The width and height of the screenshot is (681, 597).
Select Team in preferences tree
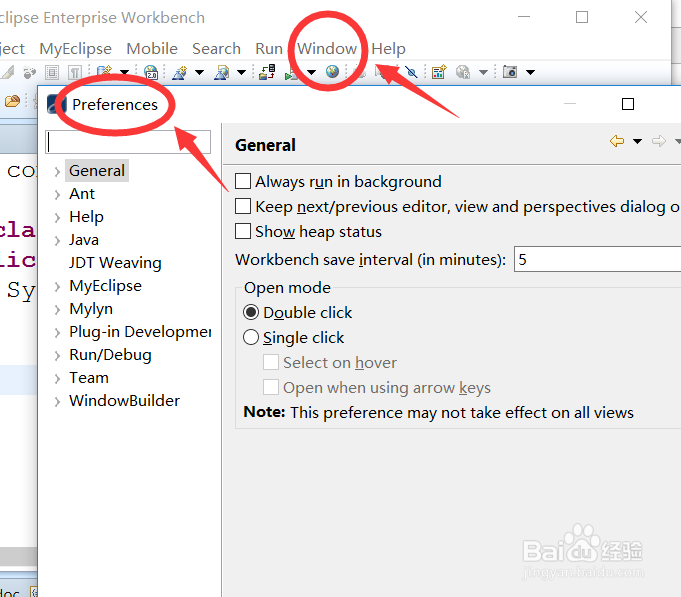click(89, 378)
